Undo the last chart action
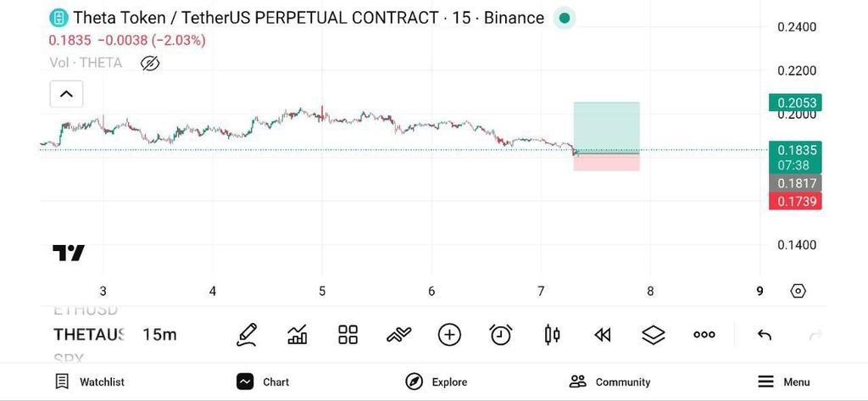868x401 pixels. pyautogui.click(x=764, y=335)
